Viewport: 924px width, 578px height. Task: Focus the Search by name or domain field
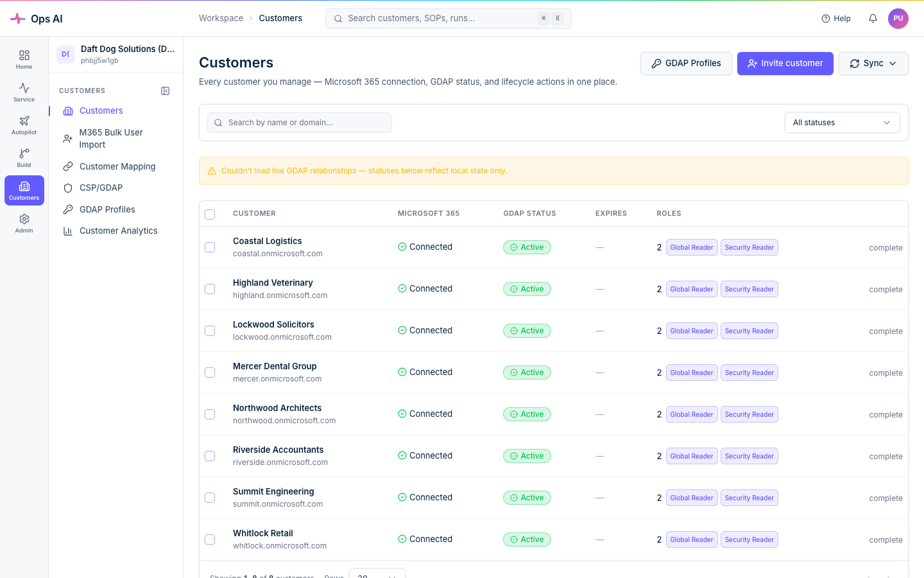pos(300,123)
